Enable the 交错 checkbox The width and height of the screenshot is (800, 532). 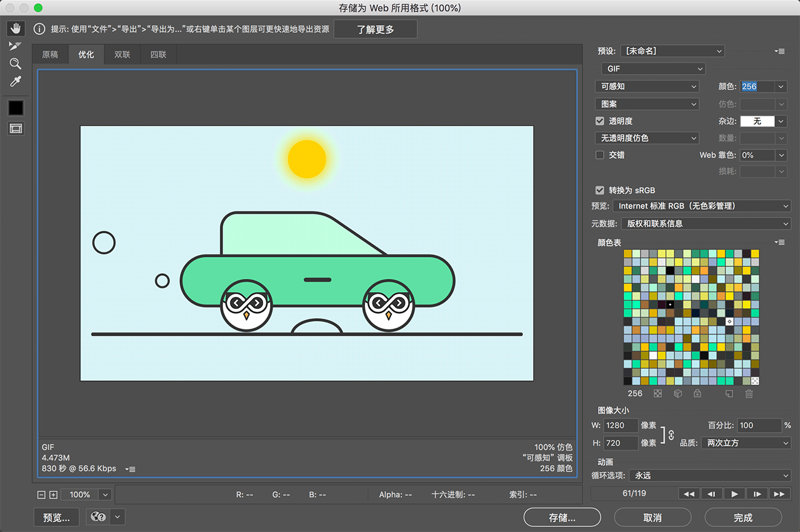(x=600, y=155)
